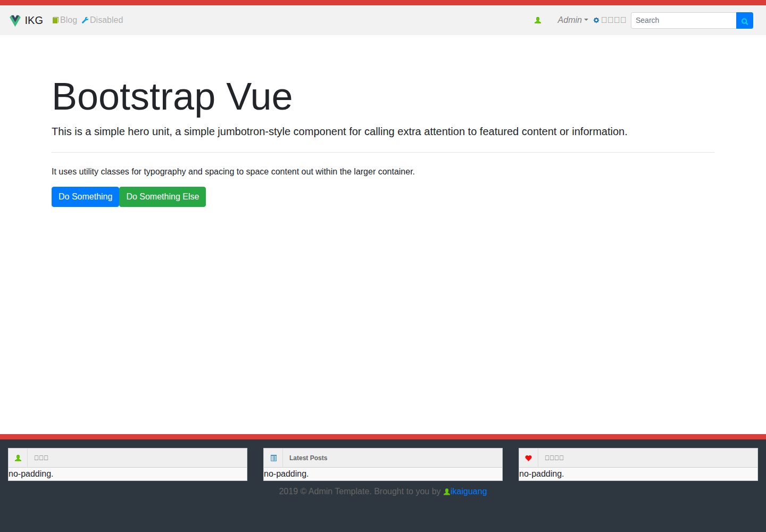
Task: Click no-padding text under user icon card
Action: click(31, 474)
